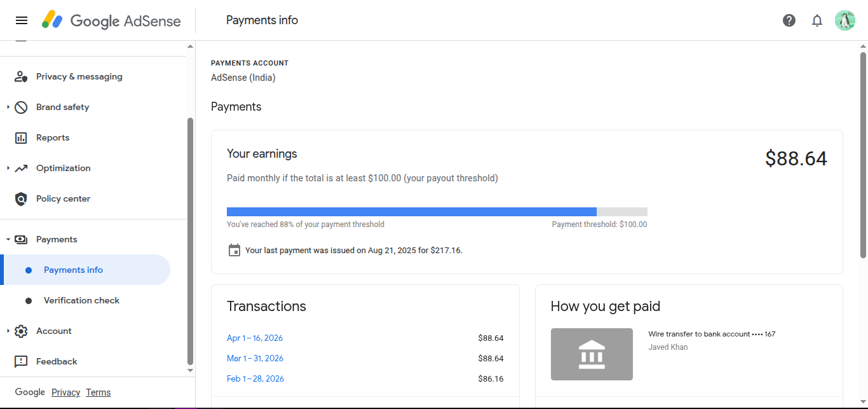868x409 pixels.
Task: Click the Google AdSense logo
Action: 112,20
